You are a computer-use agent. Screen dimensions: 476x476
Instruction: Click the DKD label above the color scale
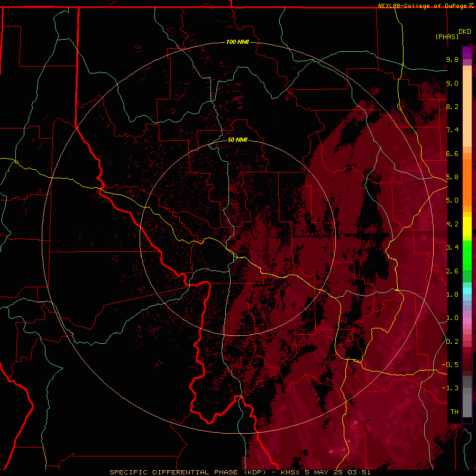pyautogui.click(x=465, y=32)
